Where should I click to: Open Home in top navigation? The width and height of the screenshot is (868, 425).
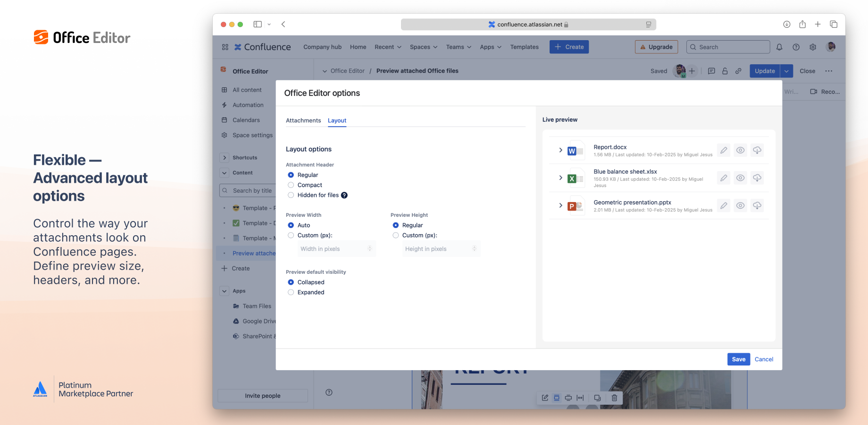pyautogui.click(x=358, y=47)
